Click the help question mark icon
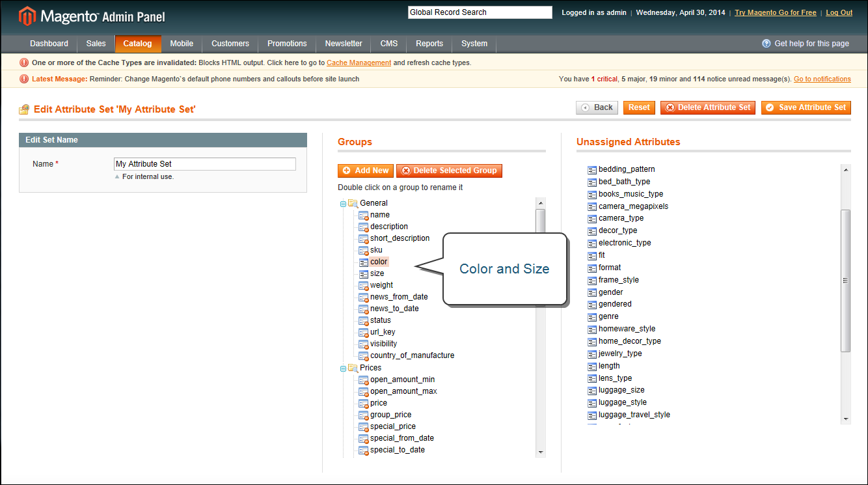The height and width of the screenshot is (485, 868). tap(766, 44)
